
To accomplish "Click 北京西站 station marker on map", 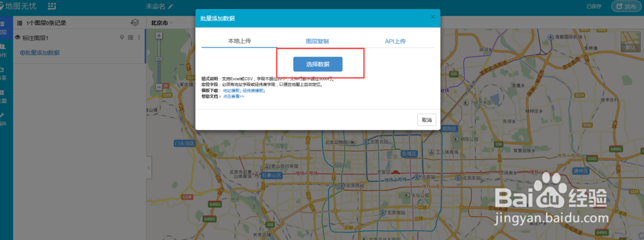I will [x=341, y=185].
